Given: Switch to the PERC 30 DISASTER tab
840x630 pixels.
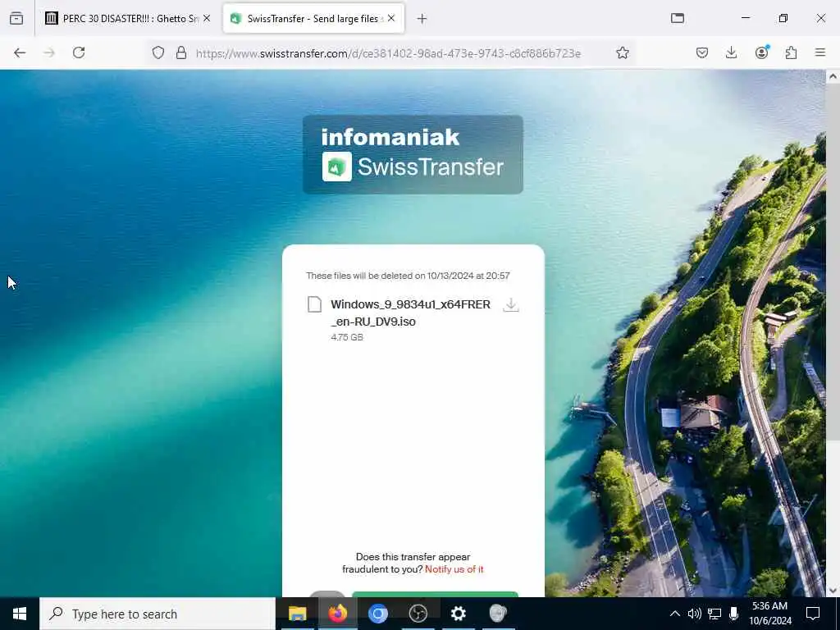Looking at the screenshot, I should (x=127, y=19).
